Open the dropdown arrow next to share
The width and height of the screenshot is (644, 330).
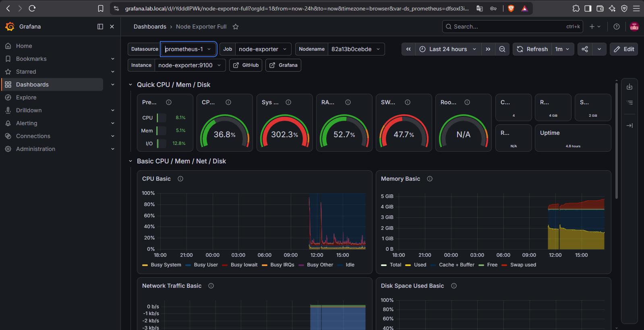[599, 49]
